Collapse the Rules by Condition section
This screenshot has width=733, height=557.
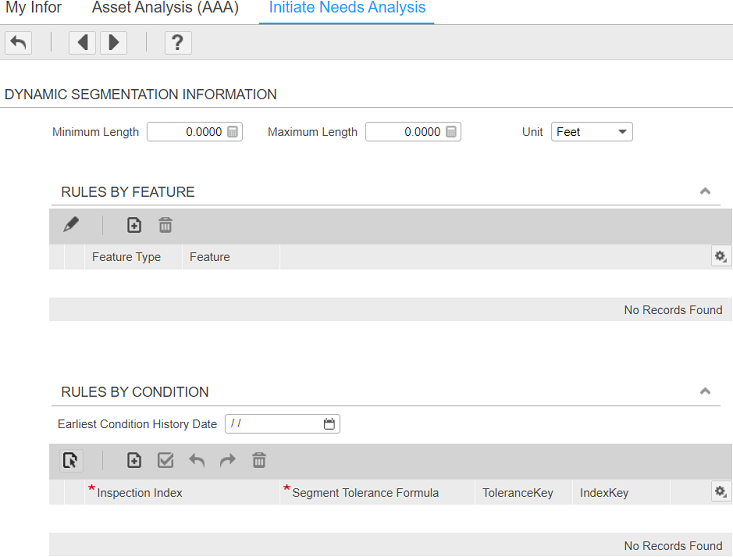click(x=705, y=391)
